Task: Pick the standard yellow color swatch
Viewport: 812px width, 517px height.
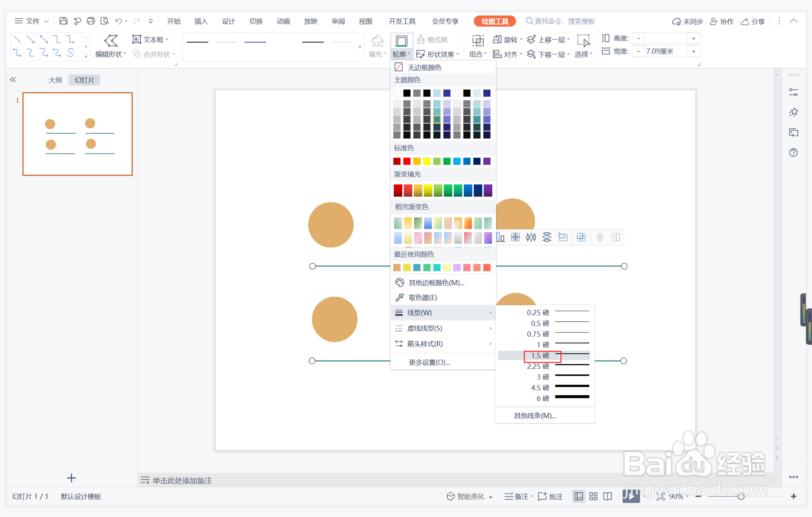Action: point(427,161)
